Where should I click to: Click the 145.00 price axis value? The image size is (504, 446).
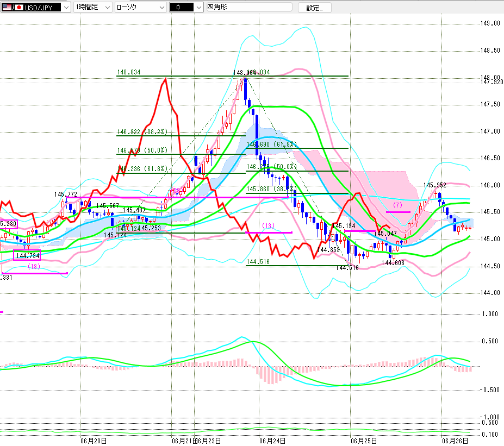pyautogui.click(x=490, y=239)
